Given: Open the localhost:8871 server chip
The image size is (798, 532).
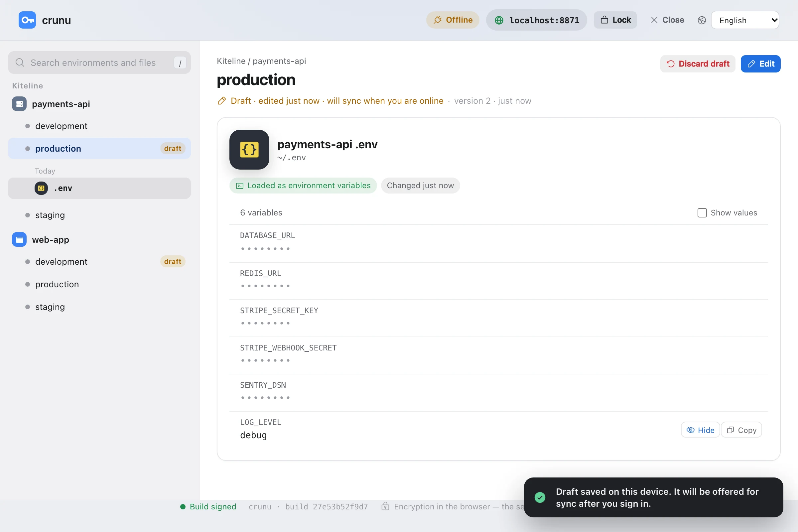Looking at the screenshot, I should tap(536, 20).
